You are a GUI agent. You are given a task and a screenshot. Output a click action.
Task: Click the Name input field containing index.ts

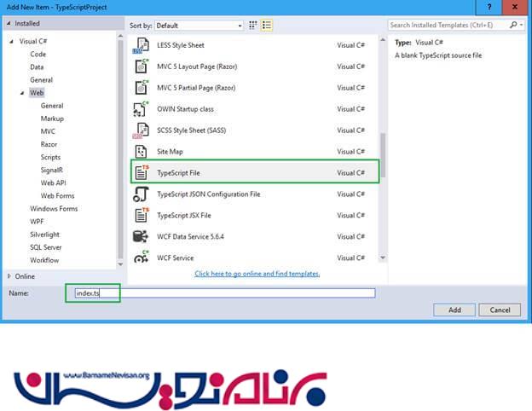[222, 293]
